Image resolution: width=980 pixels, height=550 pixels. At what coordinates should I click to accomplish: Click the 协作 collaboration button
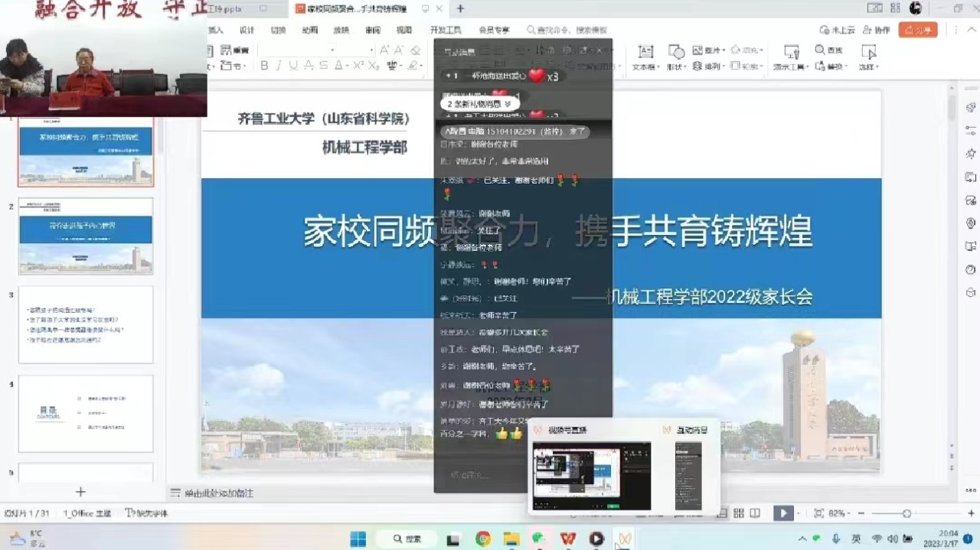tap(876, 30)
